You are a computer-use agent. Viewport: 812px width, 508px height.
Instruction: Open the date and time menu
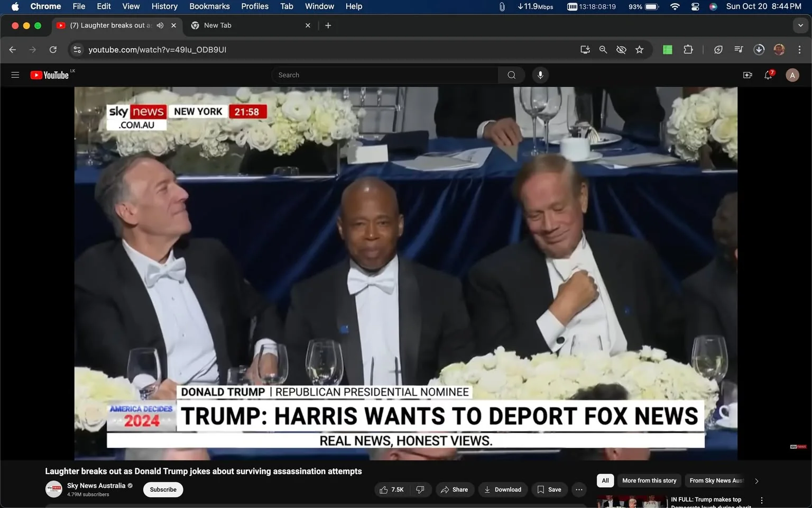click(763, 6)
